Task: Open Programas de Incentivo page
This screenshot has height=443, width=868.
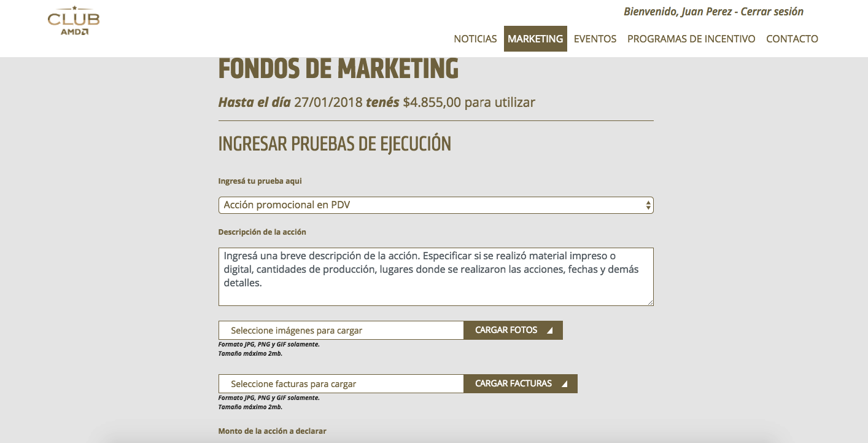Action: [x=691, y=39]
